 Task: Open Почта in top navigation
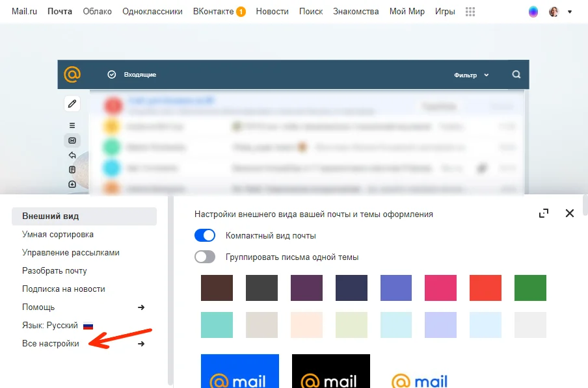pyautogui.click(x=60, y=12)
